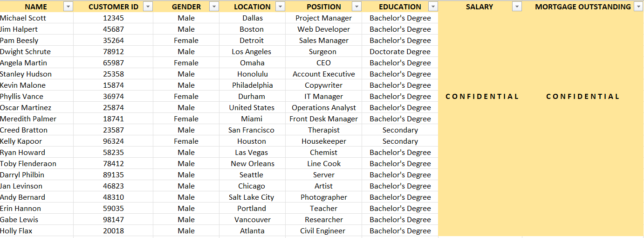This screenshot has height=238, width=644.
Task: Select the Honolulu location cell
Action: point(252,74)
